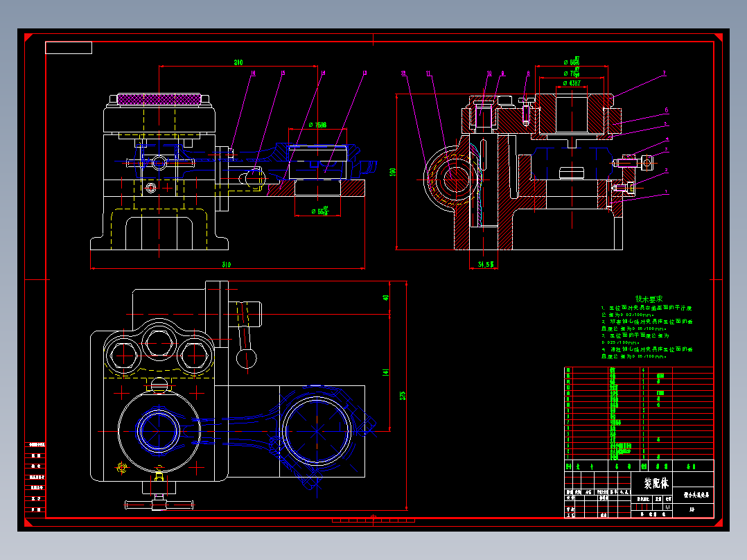Select the 装配体 title block text
Screen dimensions: 747x560
click(x=656, y=483)
